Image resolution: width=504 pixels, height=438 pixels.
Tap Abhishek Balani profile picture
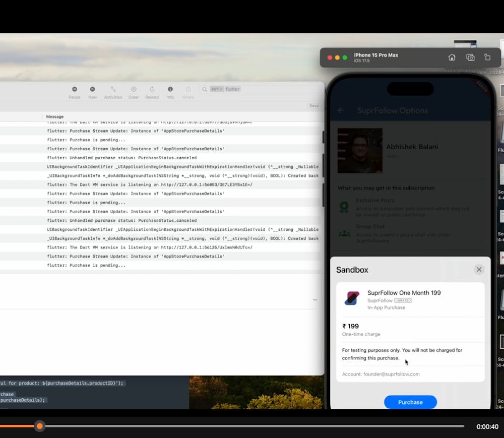point(360,150)
